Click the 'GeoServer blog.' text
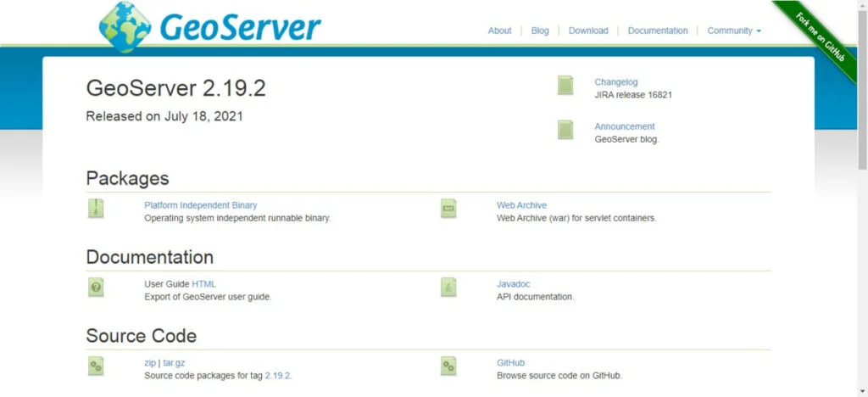 pos(626,139)
